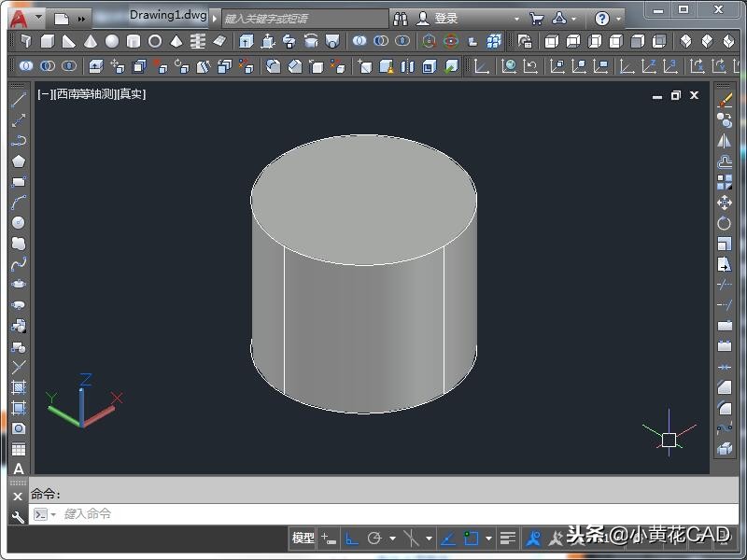Image resolution: width=747 pixels, height=560 pixels.
Task: Open the 西南等轴测 view control menu
Action: (x=86, y=94)
